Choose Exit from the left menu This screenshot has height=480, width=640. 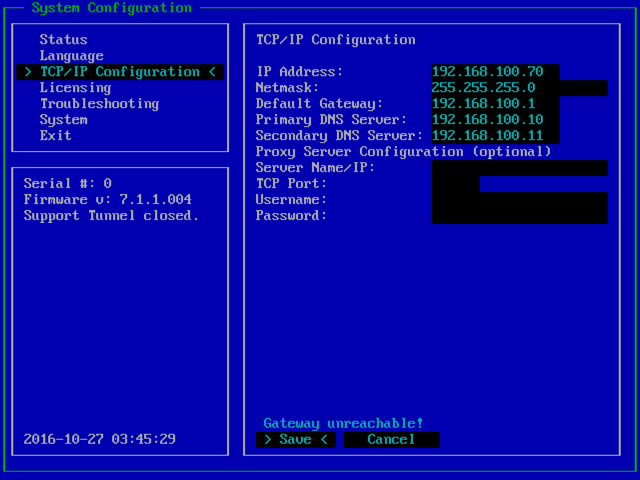(x=56, y=136)
